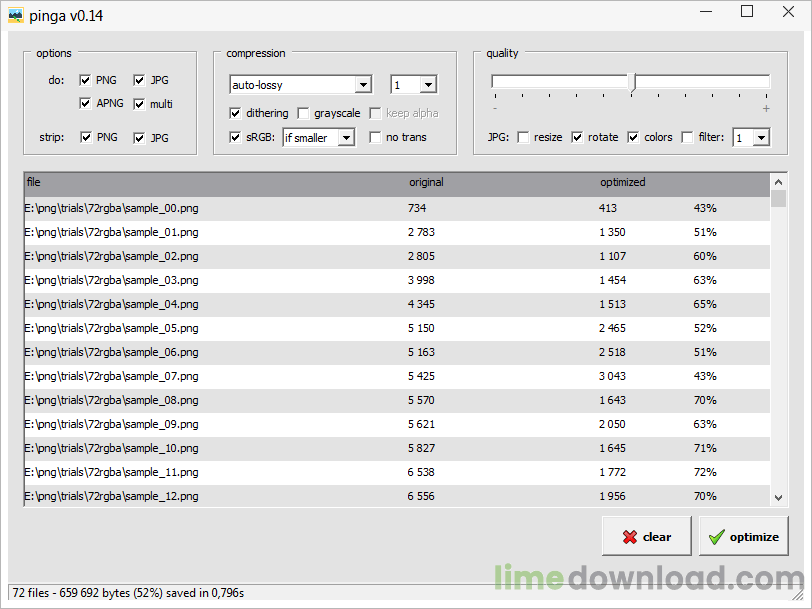812x609 pixels.
Task: Maximize the pinga window
Action: tap(747, 13)
